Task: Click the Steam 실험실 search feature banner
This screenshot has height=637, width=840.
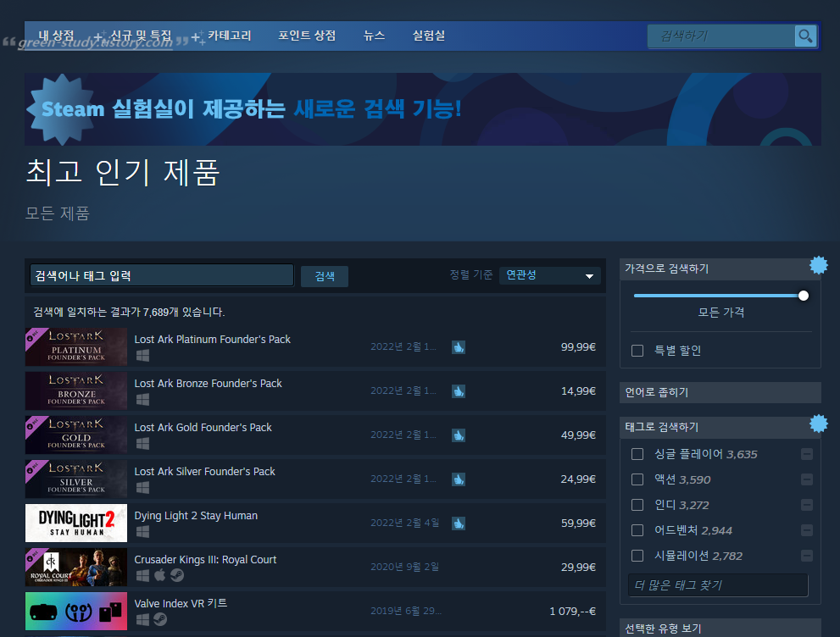Action: point(423,109)
